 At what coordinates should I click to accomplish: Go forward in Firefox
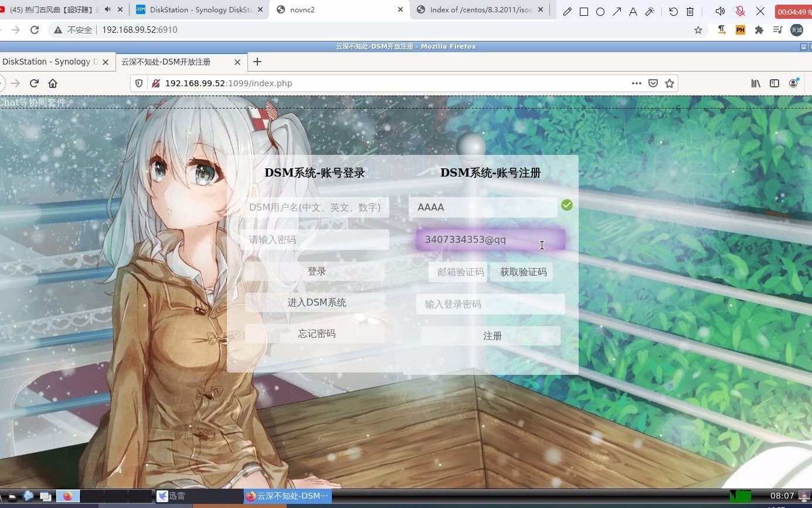[15, 83]
